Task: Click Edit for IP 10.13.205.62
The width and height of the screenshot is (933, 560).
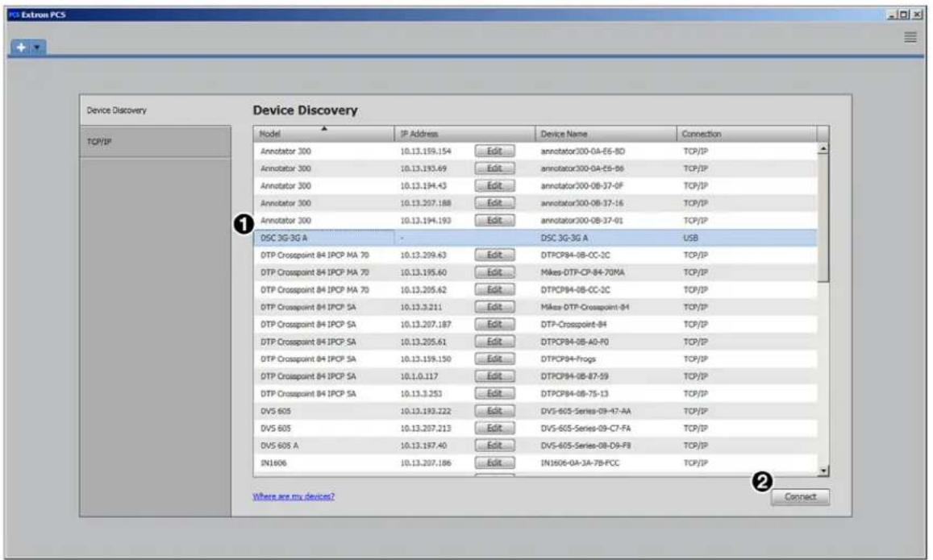Action: coord(494,289)
